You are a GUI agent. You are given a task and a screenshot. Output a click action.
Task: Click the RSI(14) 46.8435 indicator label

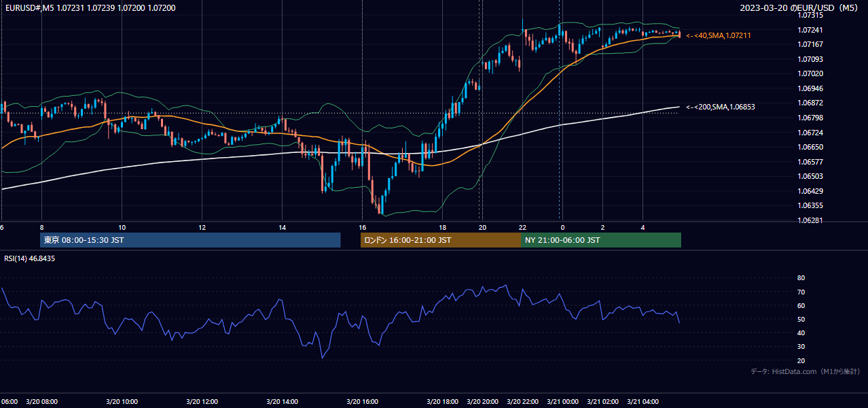coord(30,258)
